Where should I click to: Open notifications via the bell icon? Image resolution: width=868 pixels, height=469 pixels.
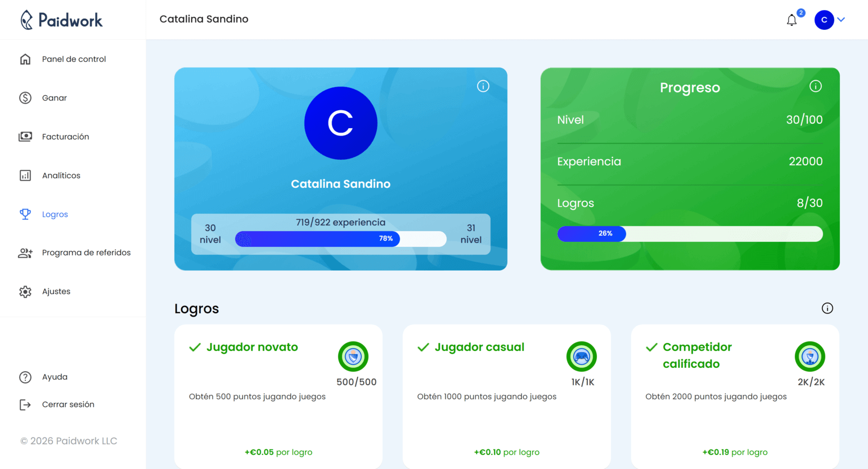point(792,20)
